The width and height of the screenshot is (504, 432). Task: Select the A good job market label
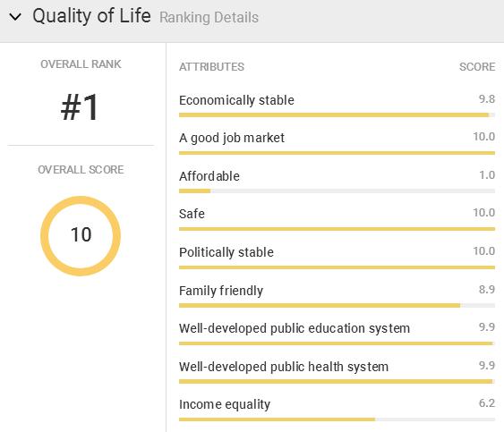coord(232,138)
